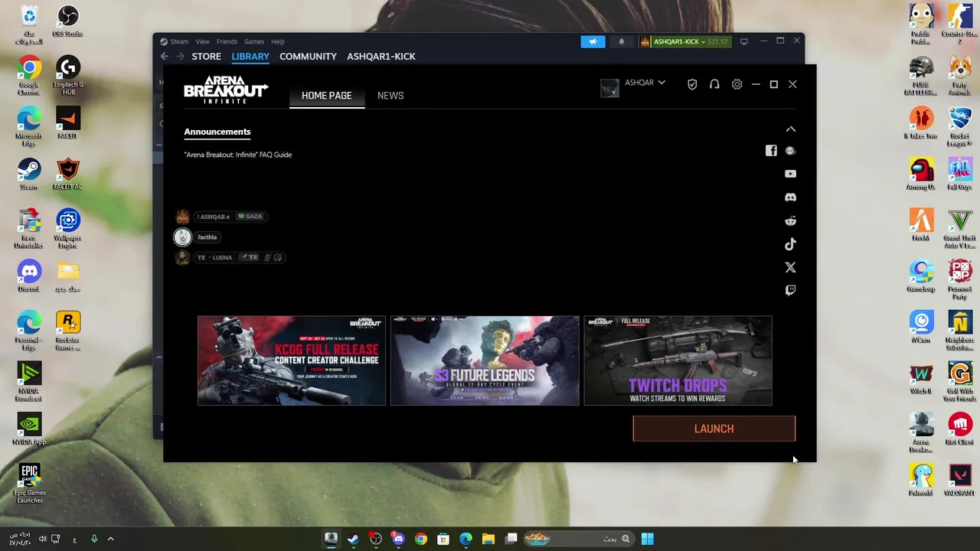The image size is (980, 551).
Task: Open Steam from the taskbar
Action: [x=353, y=539]
